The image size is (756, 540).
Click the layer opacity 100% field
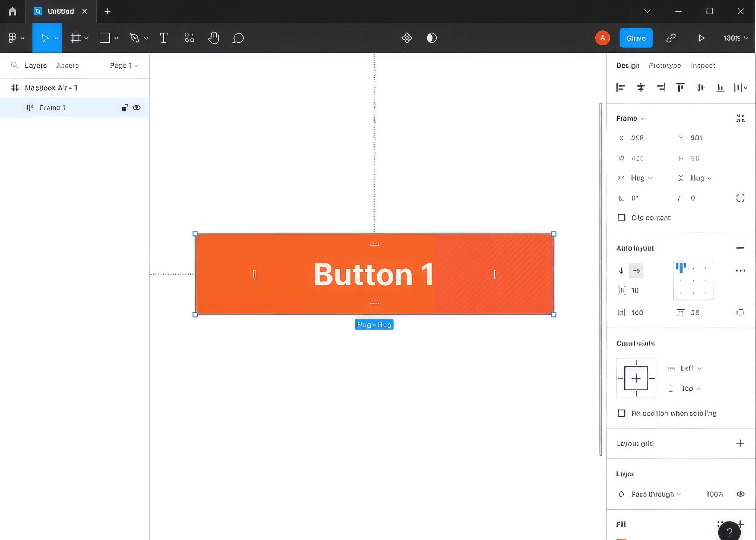click(x=715, y=494)
